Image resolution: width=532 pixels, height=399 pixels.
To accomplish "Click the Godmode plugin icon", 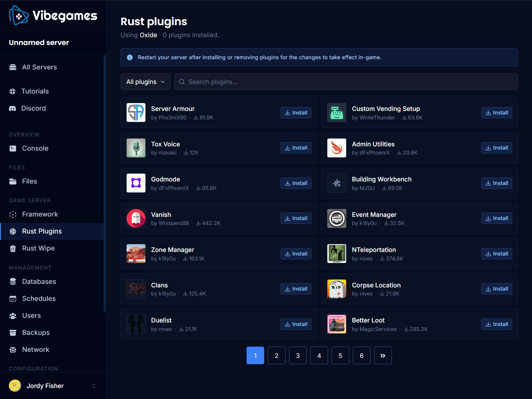I will click(136, 183).
